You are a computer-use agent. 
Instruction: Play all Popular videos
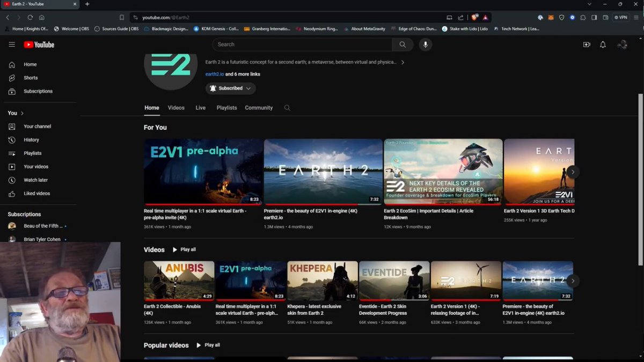[208, 345]
